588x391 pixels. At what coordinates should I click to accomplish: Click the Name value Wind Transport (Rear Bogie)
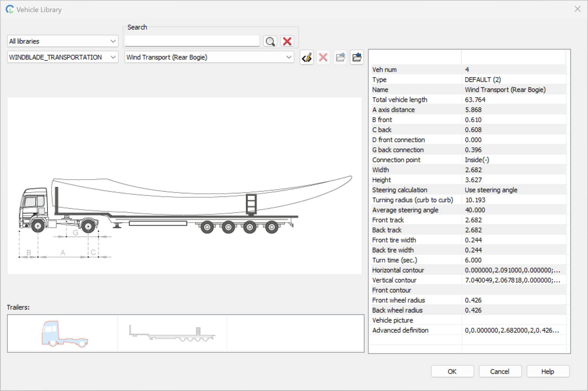point(505,90)
